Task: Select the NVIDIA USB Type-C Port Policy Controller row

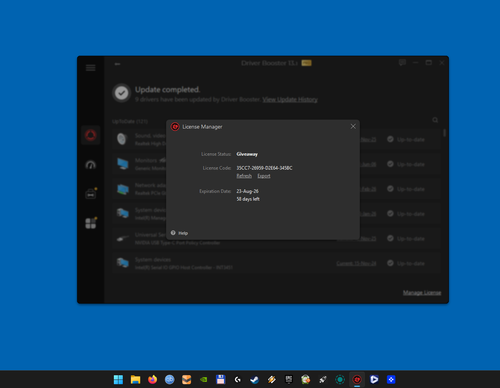Action: (276, 239)
